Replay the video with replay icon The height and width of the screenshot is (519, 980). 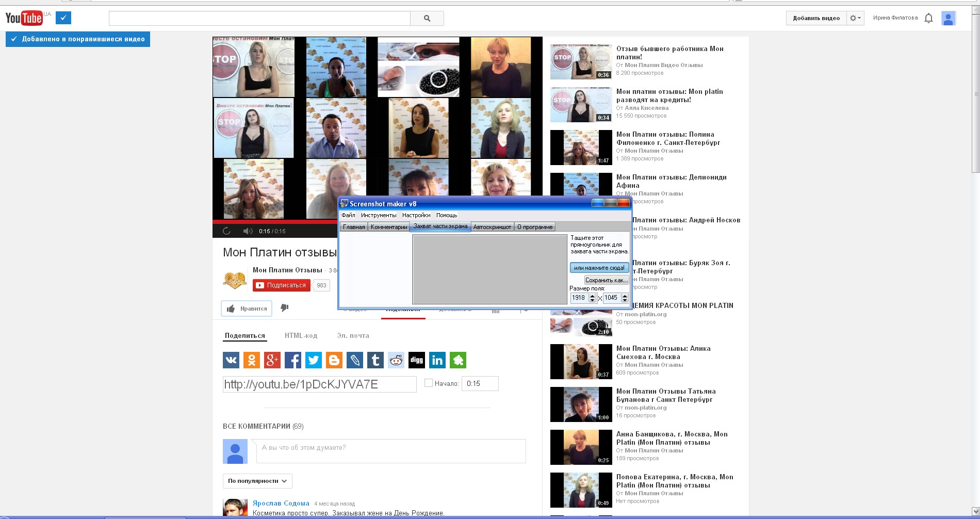(x=226, y=231)
